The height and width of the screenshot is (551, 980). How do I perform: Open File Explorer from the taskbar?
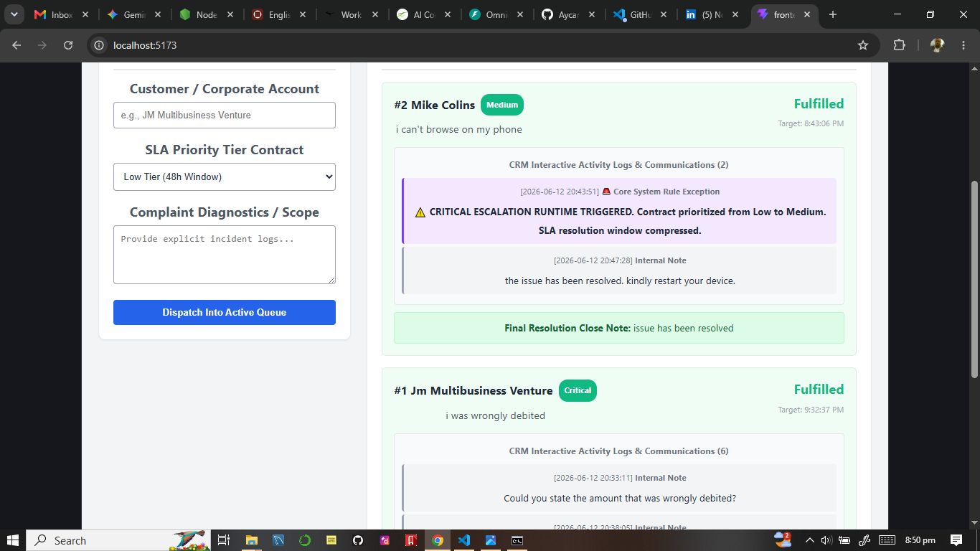(x=251, y=540)
